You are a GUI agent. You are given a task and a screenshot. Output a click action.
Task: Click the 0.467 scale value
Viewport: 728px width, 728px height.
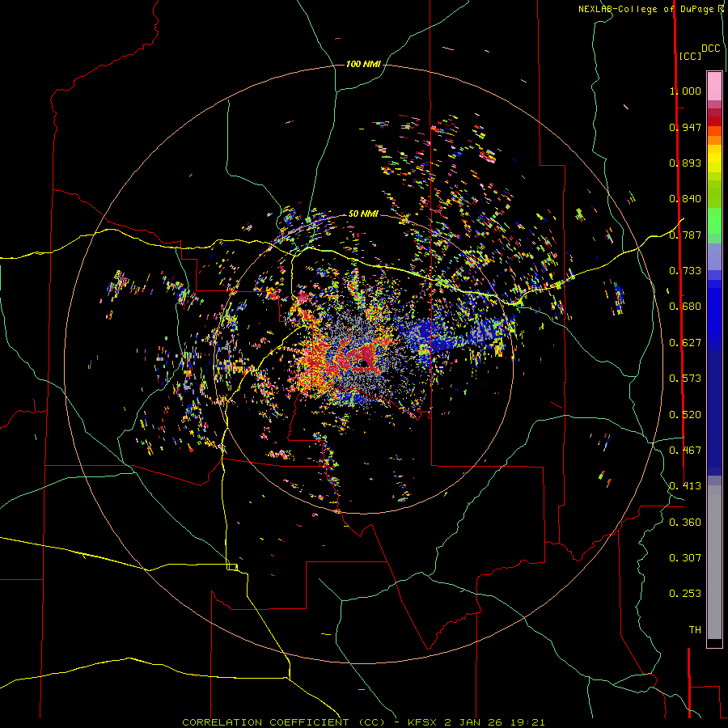coord(685,451)
